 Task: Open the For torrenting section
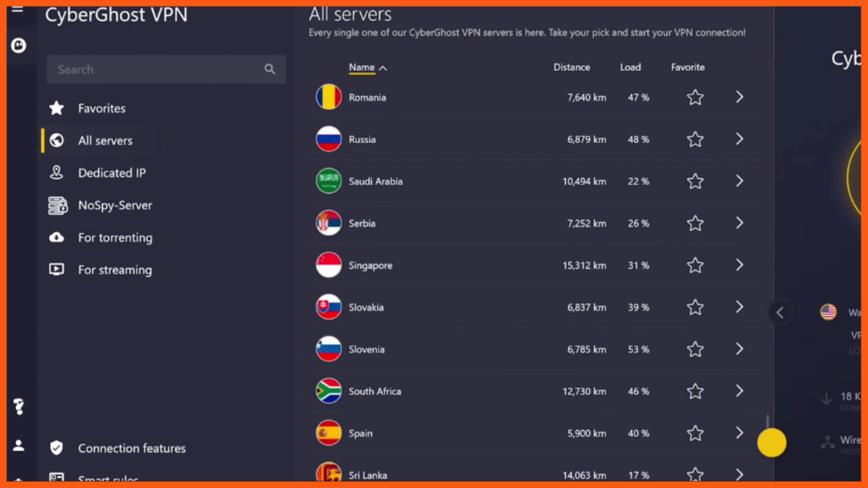115,238
